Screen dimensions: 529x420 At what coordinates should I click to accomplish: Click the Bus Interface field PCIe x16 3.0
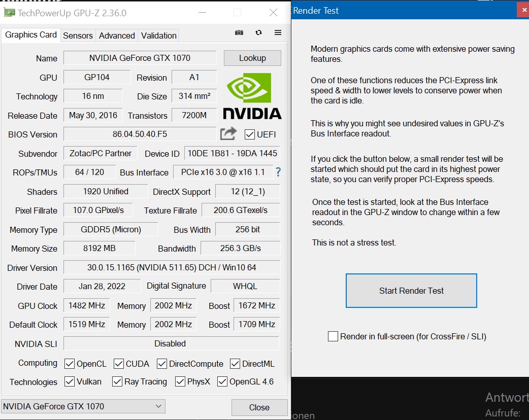(x=223, y=172)
